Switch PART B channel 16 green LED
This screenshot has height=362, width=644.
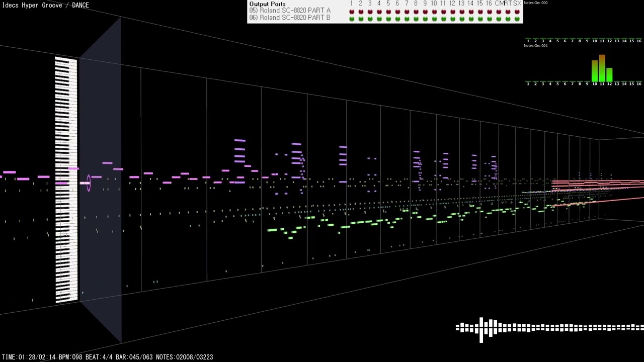coord(489,19)
